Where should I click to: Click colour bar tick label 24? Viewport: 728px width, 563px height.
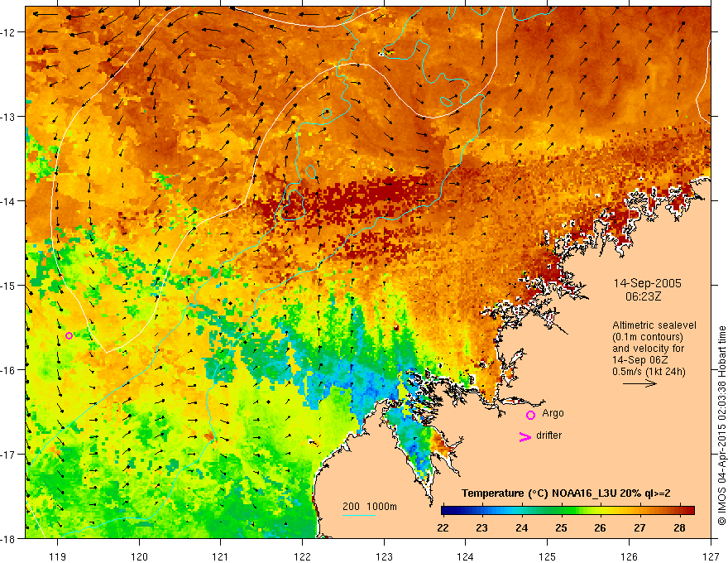[x=521, y=527]
